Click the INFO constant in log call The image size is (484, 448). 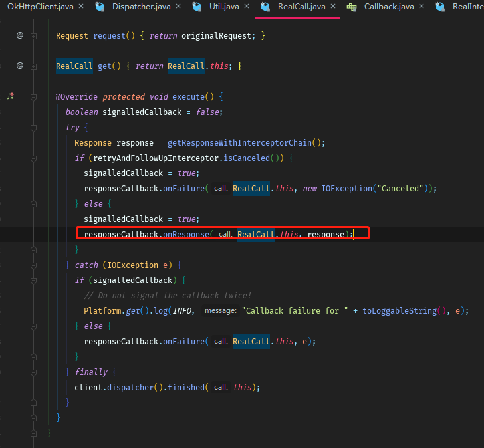[182, 310]
